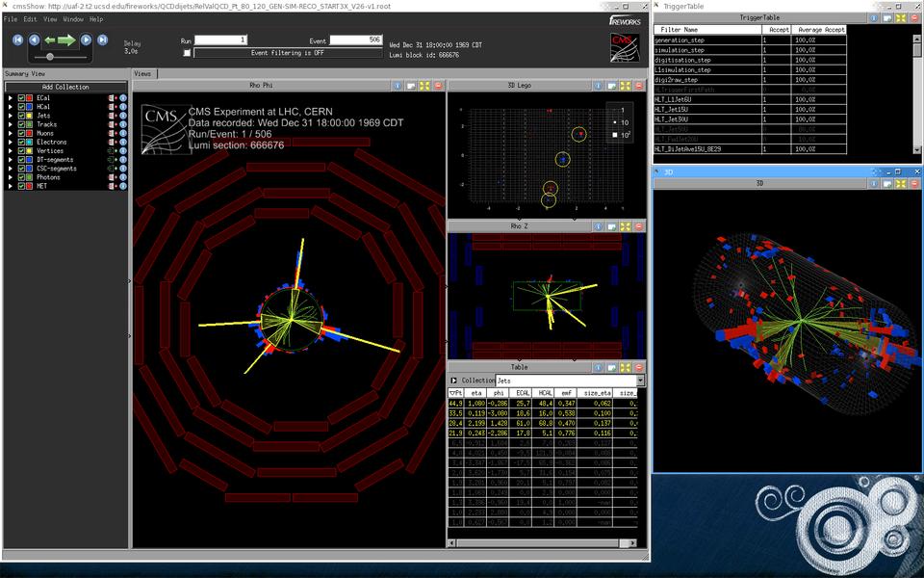Open info icon for the Jets collection
Screen dimensions: 924x578
(123, 116)
